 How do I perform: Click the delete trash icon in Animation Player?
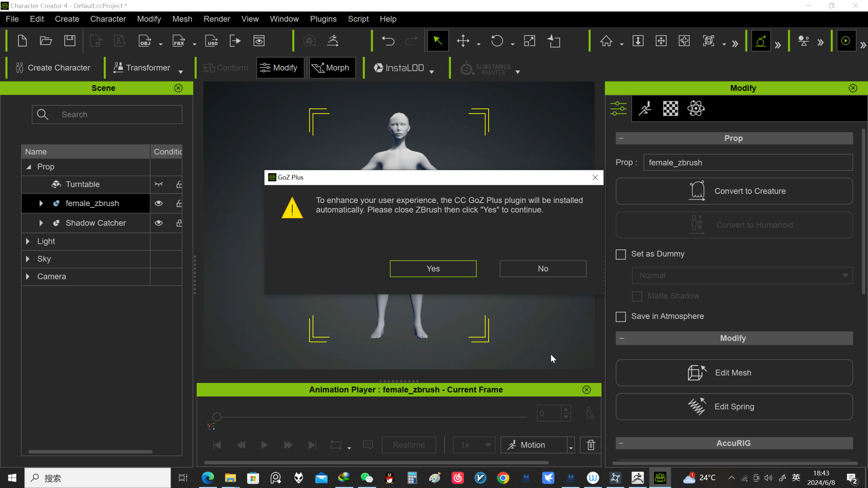pyautogui.click(x=591, y=445)
